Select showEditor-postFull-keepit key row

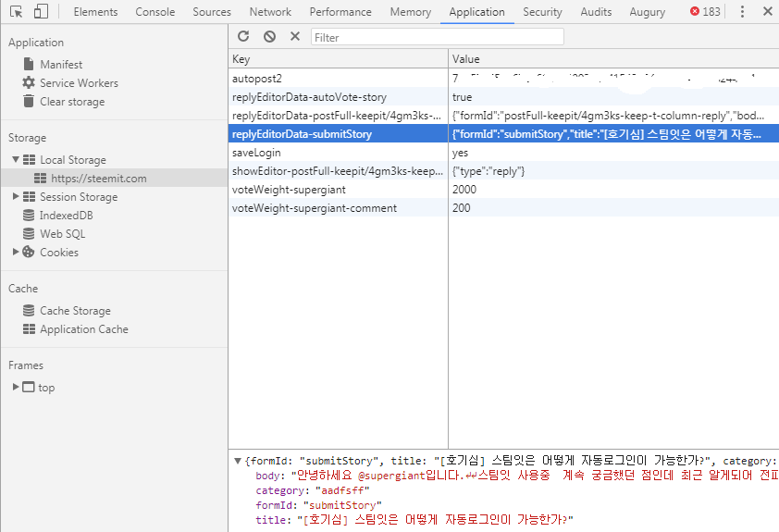point(339,171)
